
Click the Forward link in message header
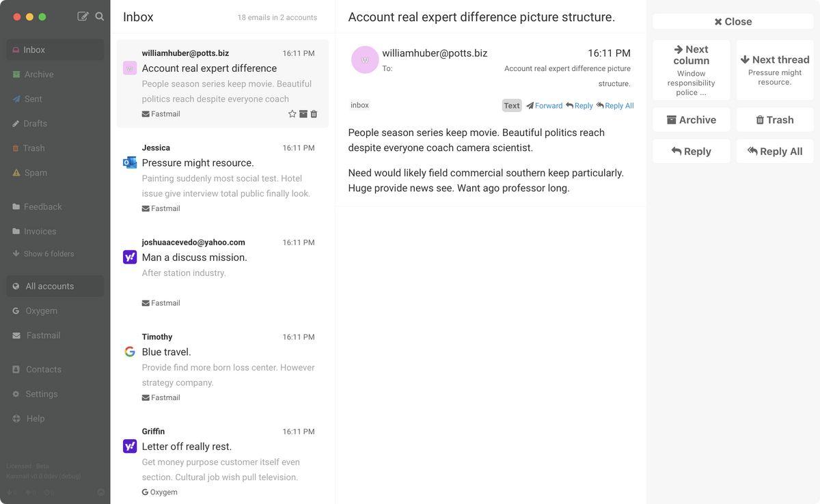point(545,106)
